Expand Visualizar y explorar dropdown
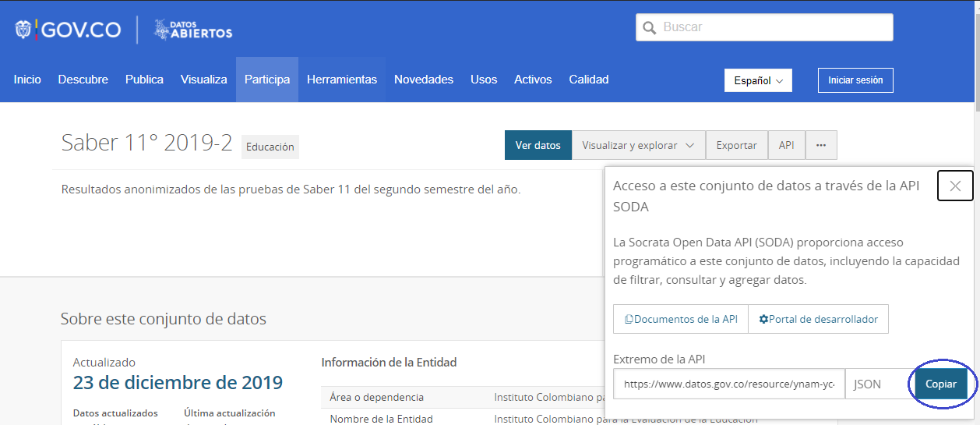The height and width of the screenshot is (425, 980). (x=638, y=145)
